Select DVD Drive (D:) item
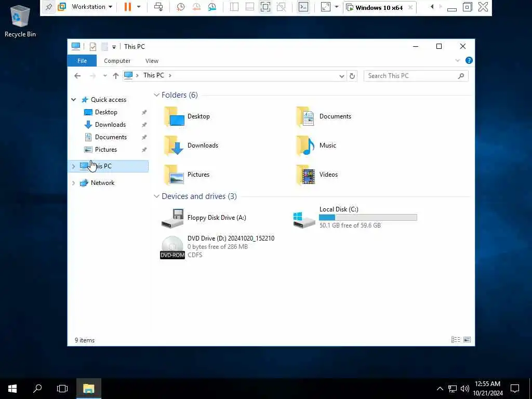Image resolution: width=532 pixels, height=399 pixels. tap(217, 247)
